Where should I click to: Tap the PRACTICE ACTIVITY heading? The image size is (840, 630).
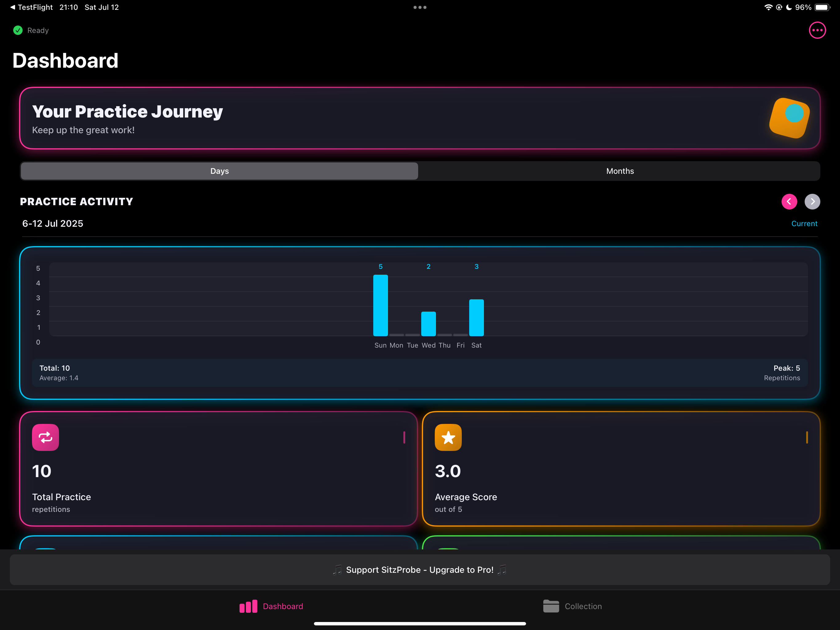click(76, 201)
